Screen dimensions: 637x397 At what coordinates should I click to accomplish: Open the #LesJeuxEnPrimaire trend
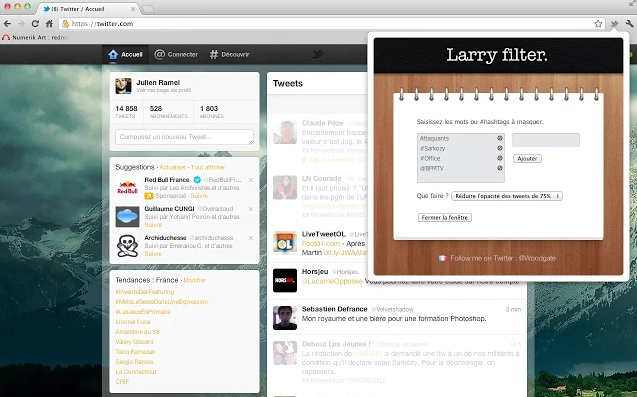pos(143,312)
